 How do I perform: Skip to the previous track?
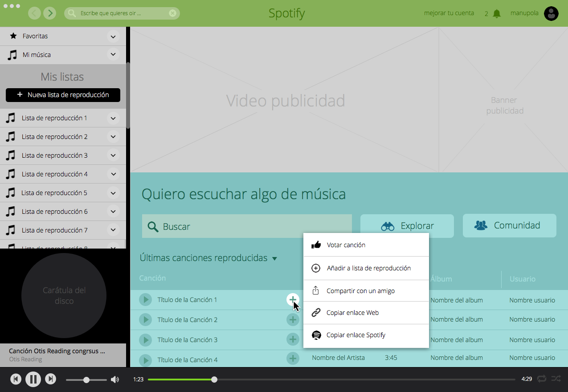[x=16, y=379]
